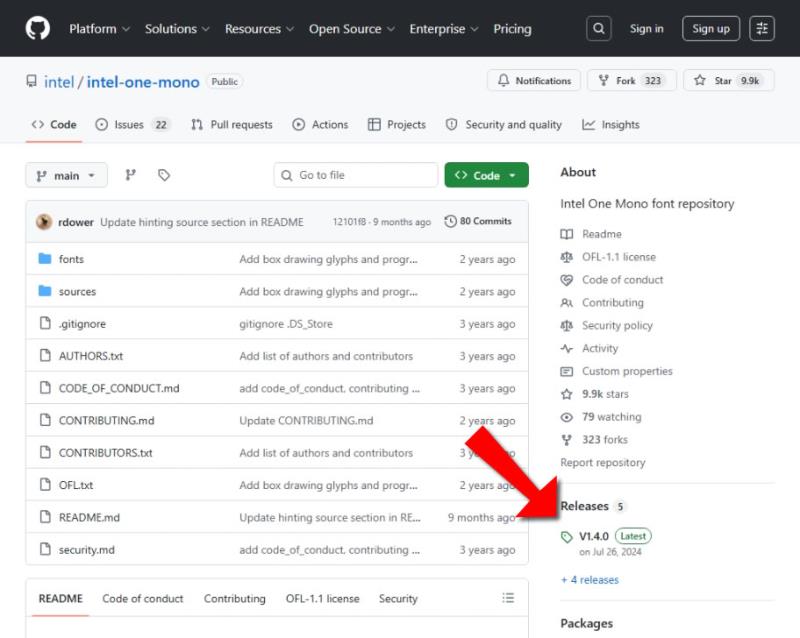Open the latest commit message link

coord(202,222)
